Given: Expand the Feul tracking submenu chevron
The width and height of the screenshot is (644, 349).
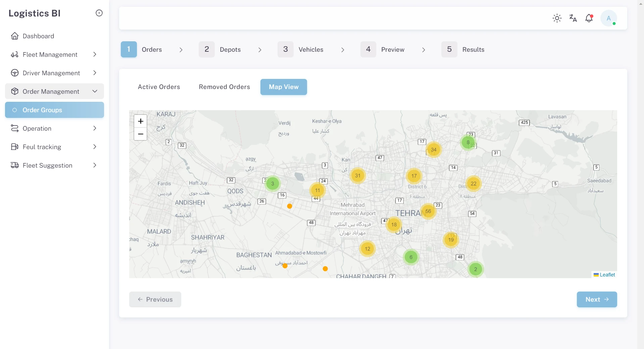Looking at the screenshot, I should tap(95, 147).
